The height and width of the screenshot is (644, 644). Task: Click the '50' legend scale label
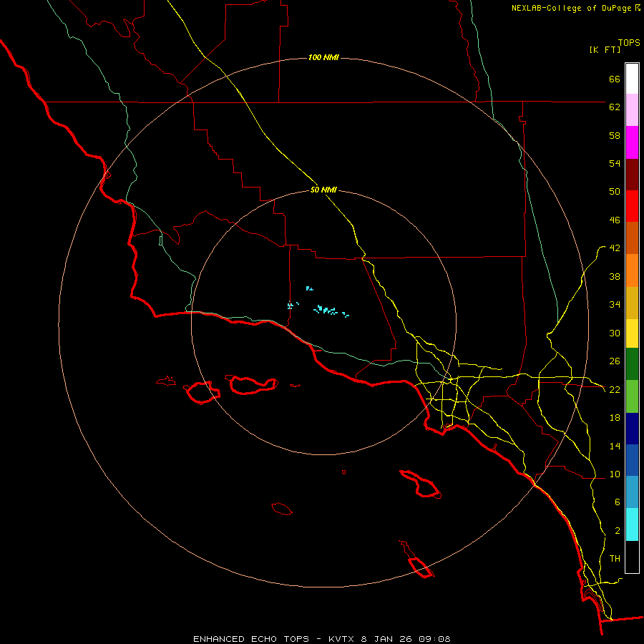pyautogui.click(x=615, y=192)
